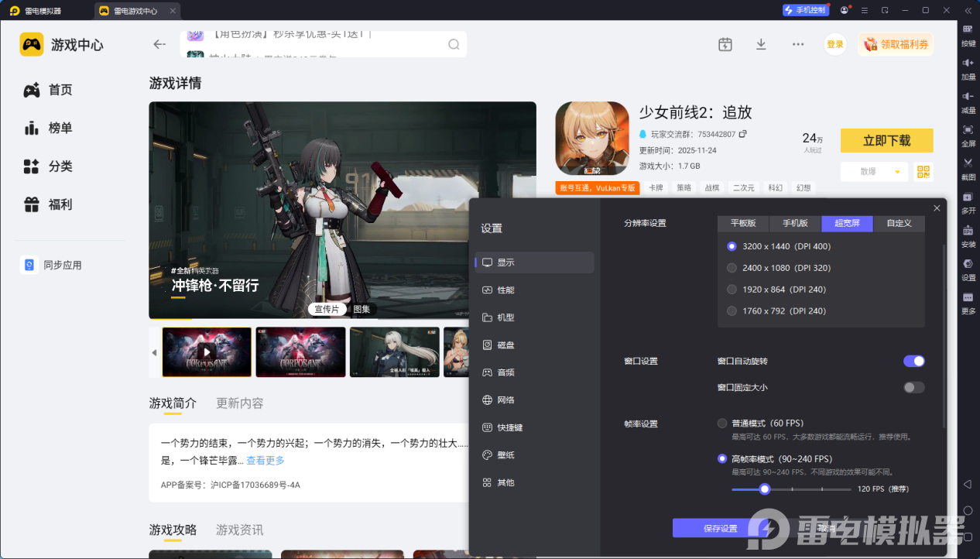Click the FPS slider handle at 120

(765, 489)
